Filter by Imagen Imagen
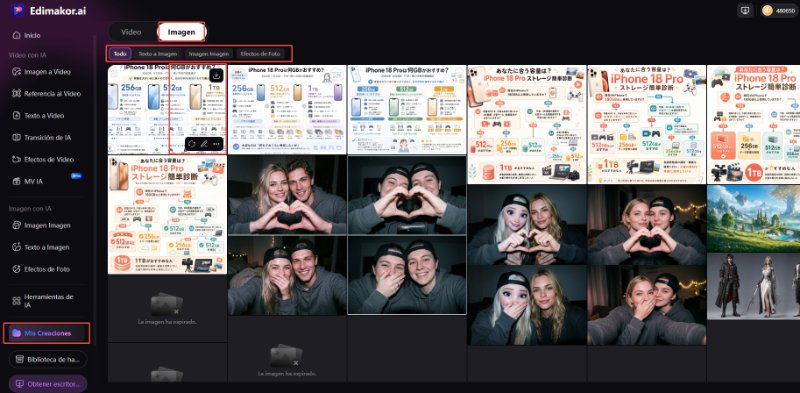800x393 pixels. pyautogui.click(x=209, y=54)
